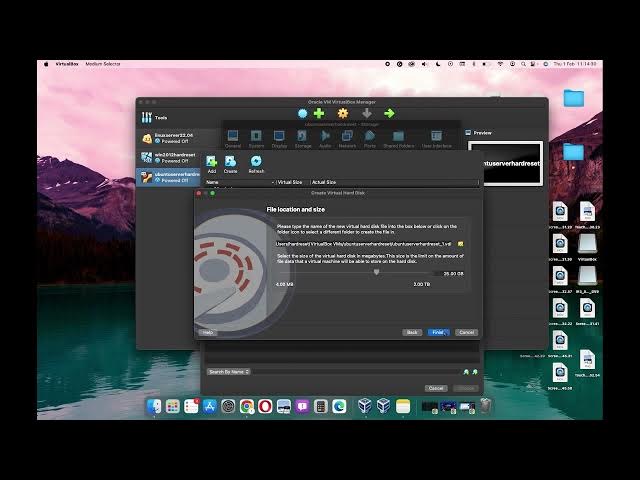Select the linuxserver22.04 virtual machine
This screenshot has height=480, width=640.
pyautogui.click(x=169, y=138)
